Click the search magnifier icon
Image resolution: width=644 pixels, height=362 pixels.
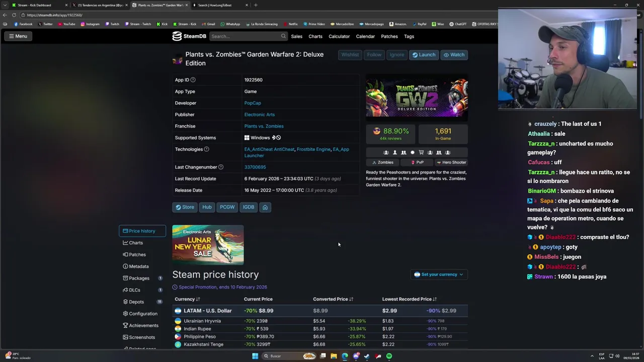tap(283, 36)
